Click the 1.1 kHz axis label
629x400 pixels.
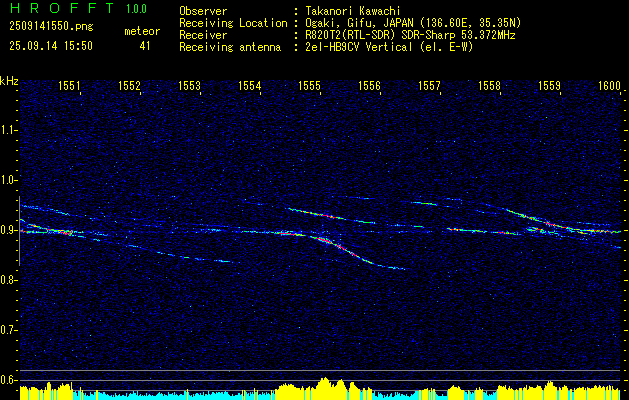[8, 130]
